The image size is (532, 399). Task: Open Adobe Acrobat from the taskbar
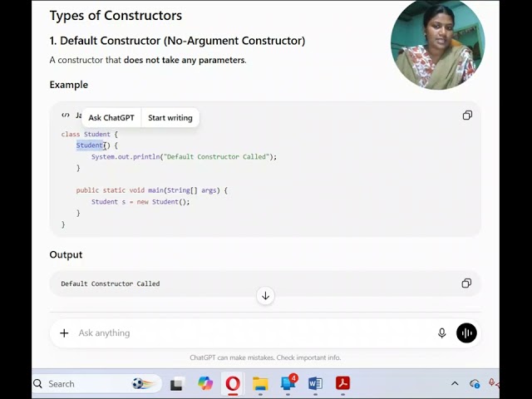(342, 384)
